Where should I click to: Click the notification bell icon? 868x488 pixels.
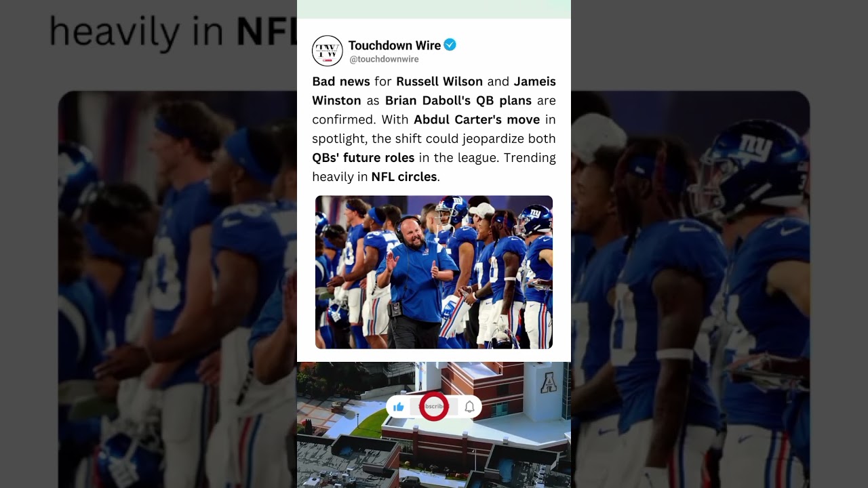[469, 407]
